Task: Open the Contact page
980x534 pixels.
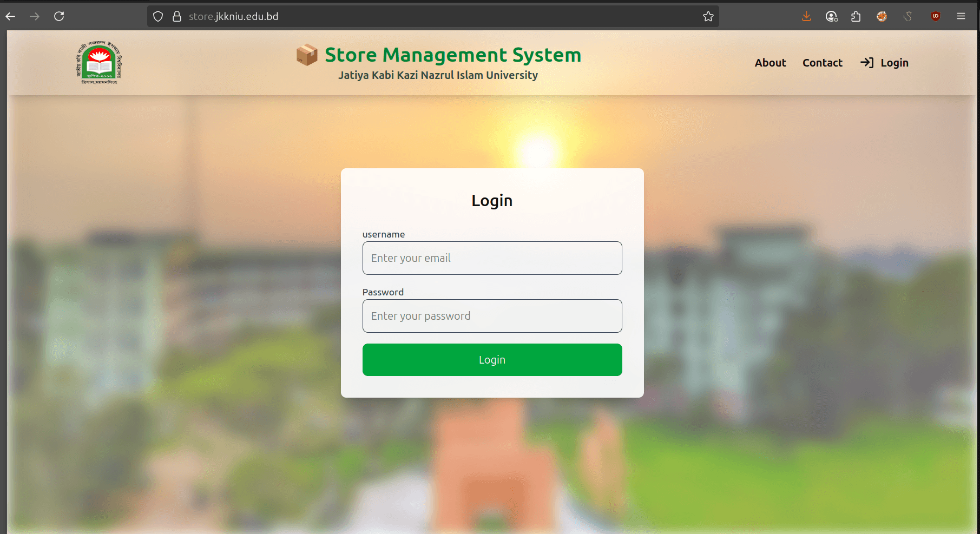Action: pyautogui.click(x=822, y=63)
